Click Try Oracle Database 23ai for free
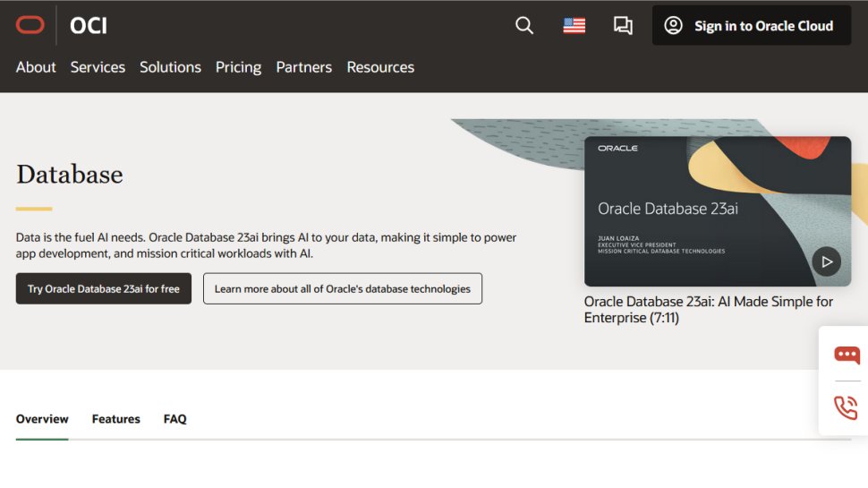Screen dimensions: 868x488 pyautogui.click(x=104, y=289)
